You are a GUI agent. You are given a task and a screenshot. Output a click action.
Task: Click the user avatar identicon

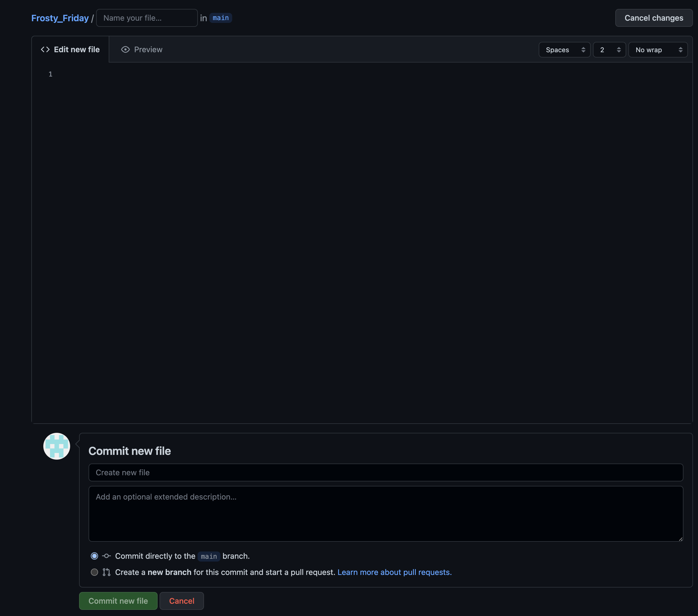coord(57,446)
